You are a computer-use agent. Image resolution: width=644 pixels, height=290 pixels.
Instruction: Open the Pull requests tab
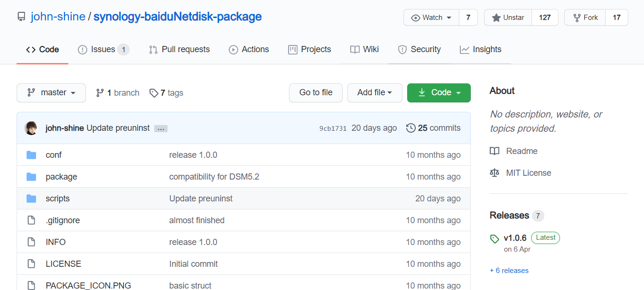point(179,49)
